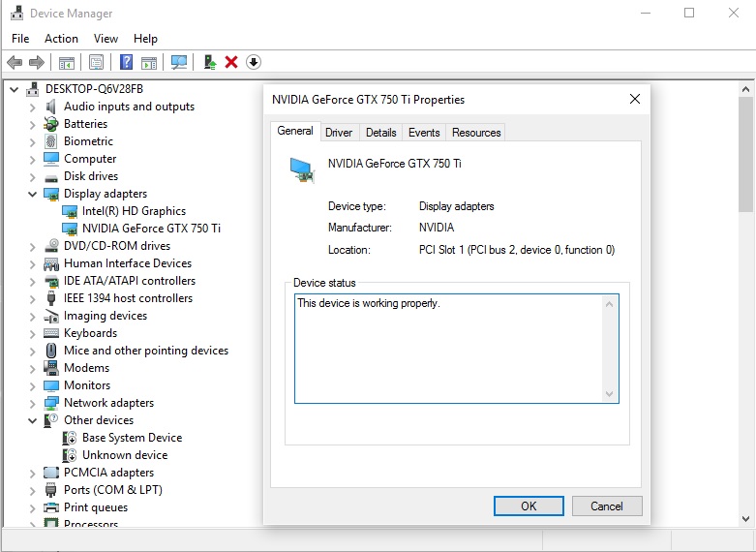Expand the IDE ATA/ATAPI controllers category
Screen dimensions: 756x552
tap(32, 281)
